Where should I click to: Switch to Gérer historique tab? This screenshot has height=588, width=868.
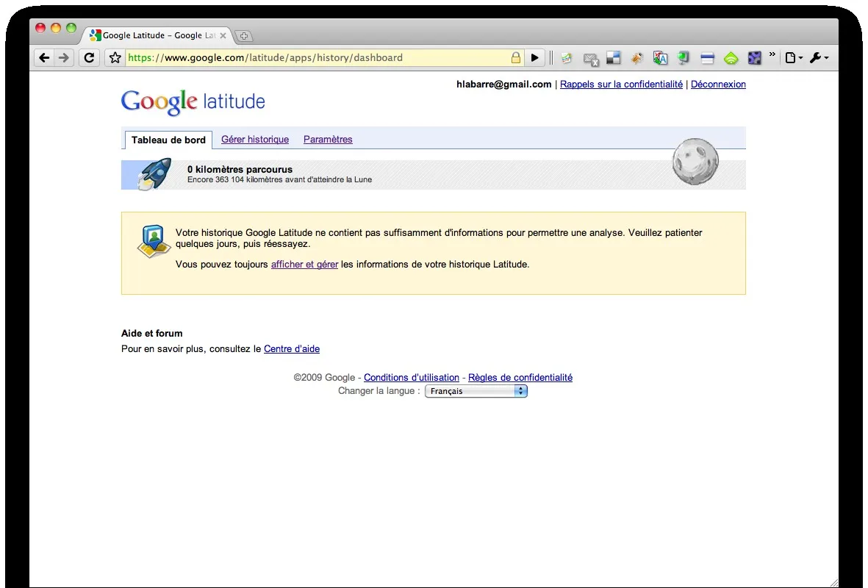point(254,140)
